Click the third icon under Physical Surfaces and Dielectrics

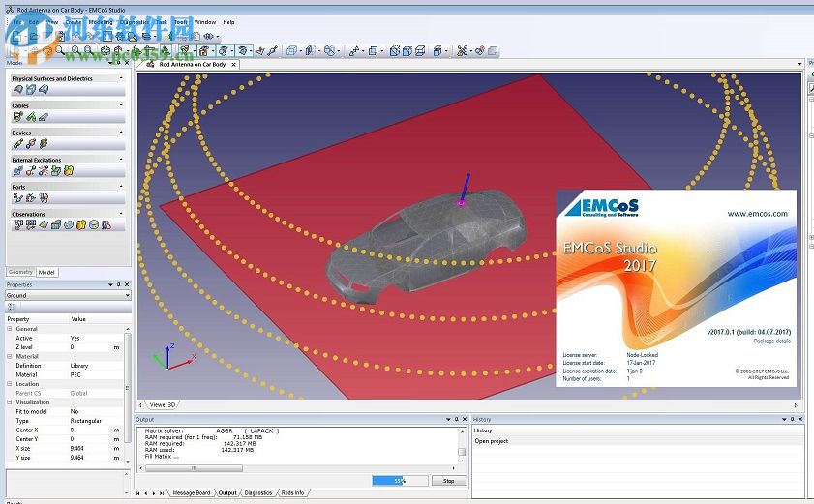[x=44, y=89]
